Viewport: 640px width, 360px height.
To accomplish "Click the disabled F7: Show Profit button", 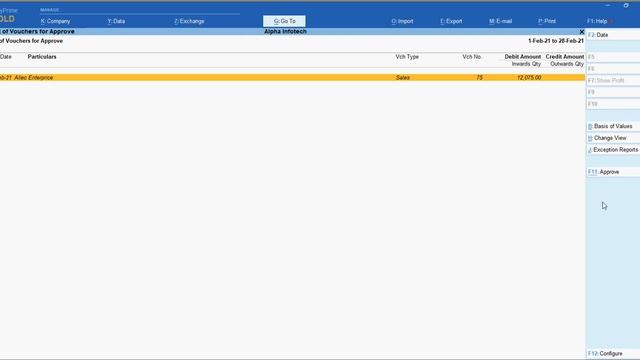I will pyautogui.click(x=613, y=81).
